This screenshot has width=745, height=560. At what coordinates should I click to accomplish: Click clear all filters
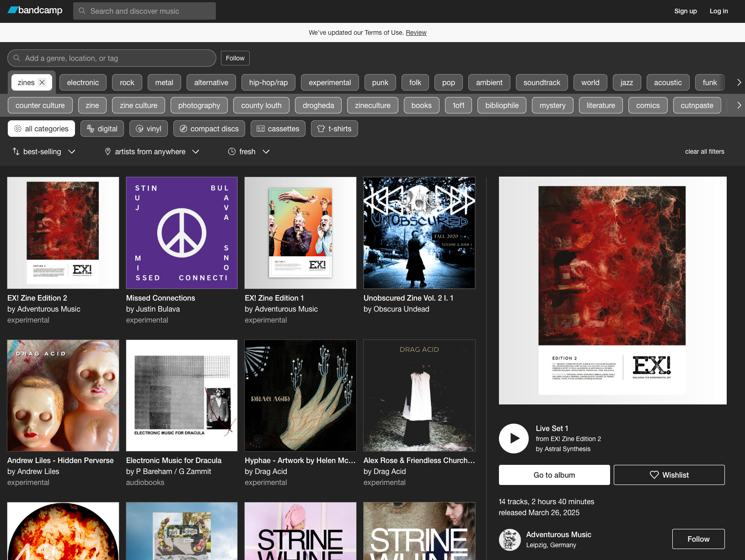704,151
